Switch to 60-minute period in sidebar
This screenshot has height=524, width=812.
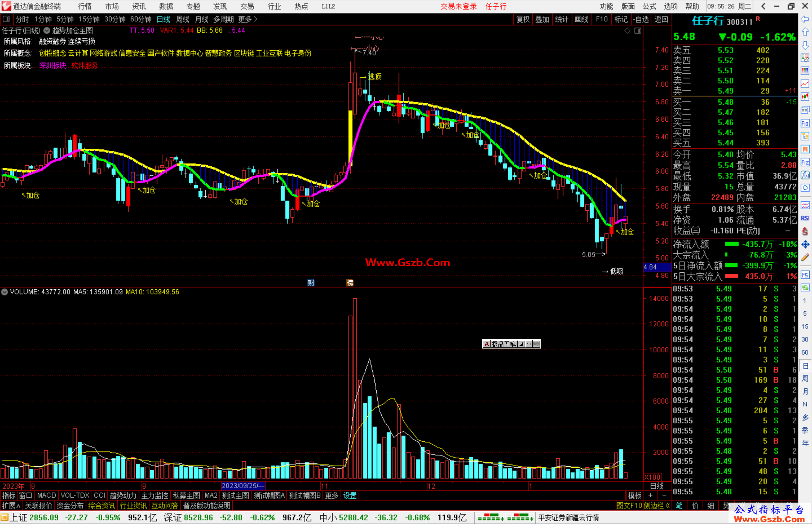coord(804,352)
